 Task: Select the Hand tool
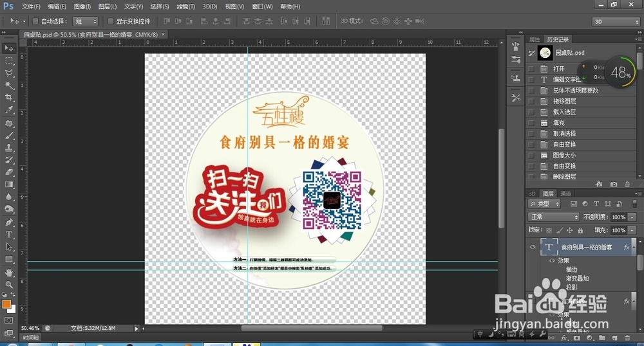click(8, 272)
